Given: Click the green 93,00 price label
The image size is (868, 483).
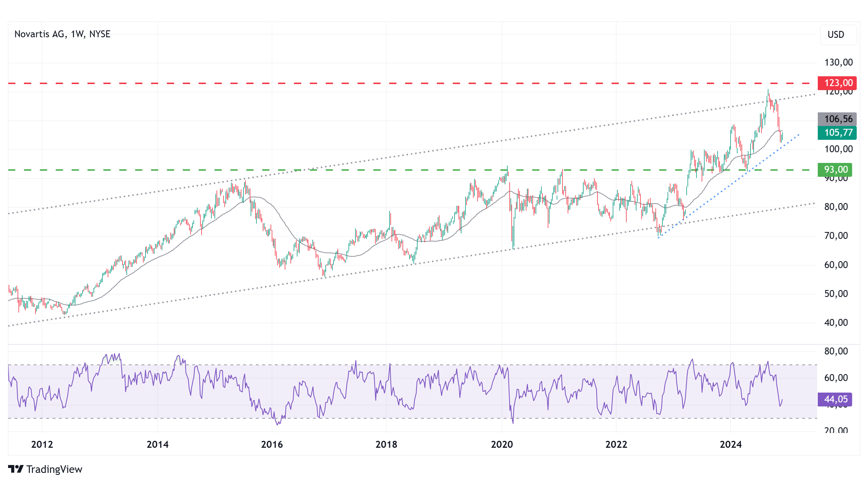Looking at the screenshot, I should (835, 170).
